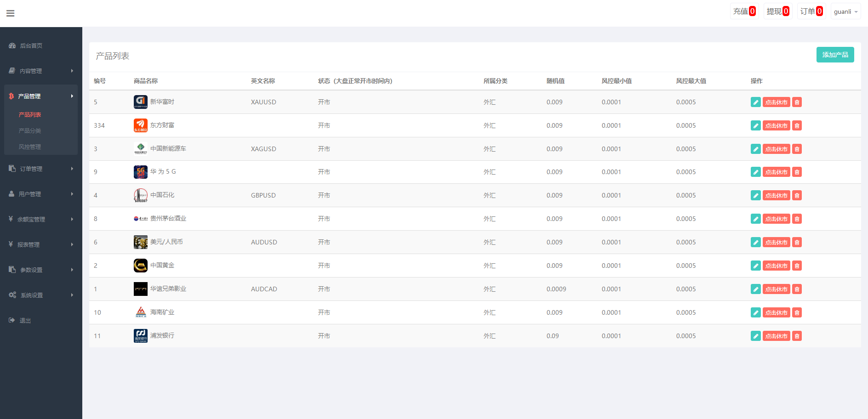Click the 商品名称 column header
Image resolution: width=868 pixels, height=419 pixels.
coord(146,81)
